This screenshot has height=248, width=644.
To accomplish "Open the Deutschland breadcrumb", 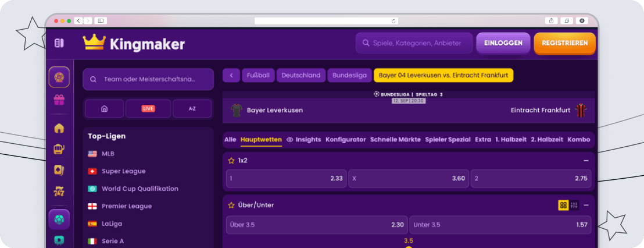I will (301, 75).
